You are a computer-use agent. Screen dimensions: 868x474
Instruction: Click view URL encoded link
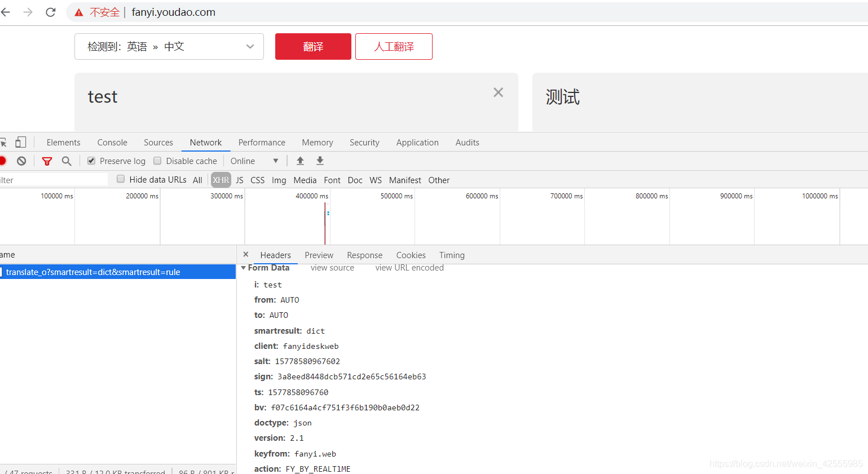(409, 268)
